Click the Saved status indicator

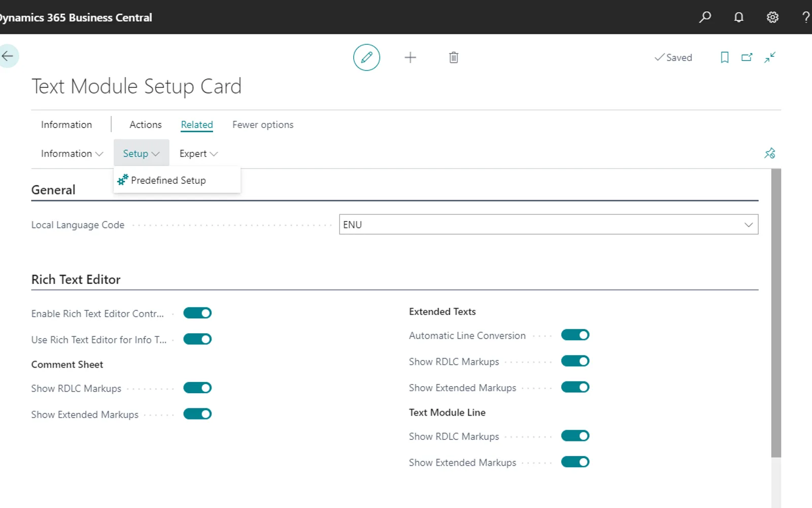[673, 57]
